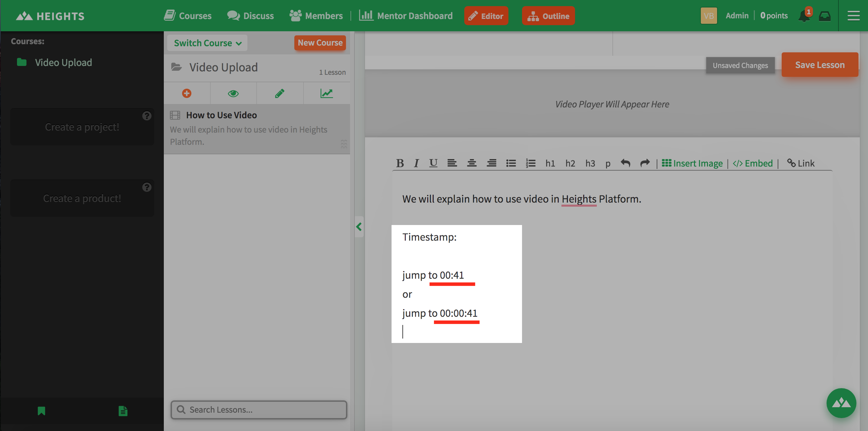The height and width of the screenshot is (431, 868).
Task: Toggle underline formatting
Action: 433,163
